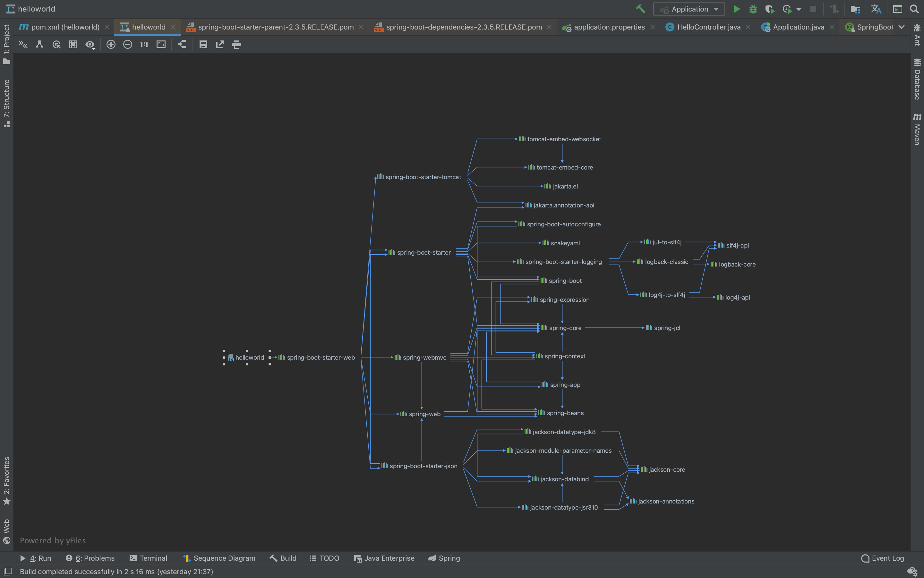This screenshot has width=924, height=578.
Task: Click the run anything window icon
Action: coord(898,9)
